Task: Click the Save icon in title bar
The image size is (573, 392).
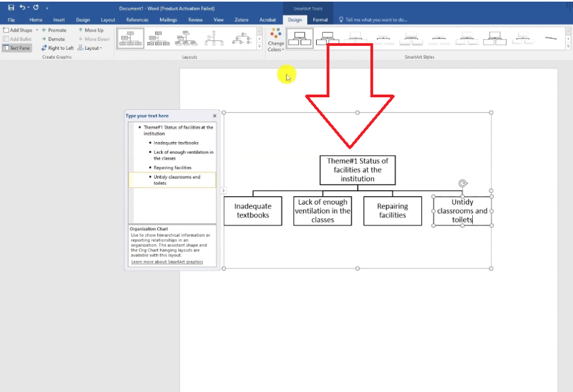Action: pyautogui.click(x=11, y=8)
